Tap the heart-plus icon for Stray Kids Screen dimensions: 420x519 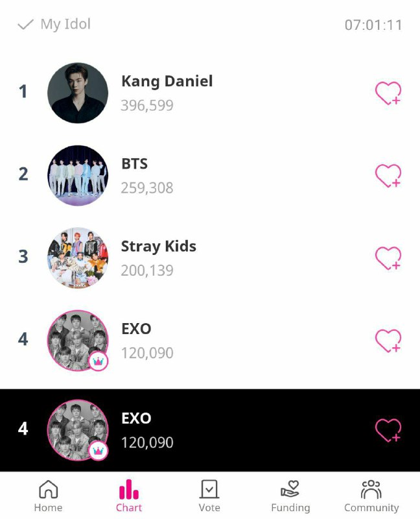tap(388, 258)
